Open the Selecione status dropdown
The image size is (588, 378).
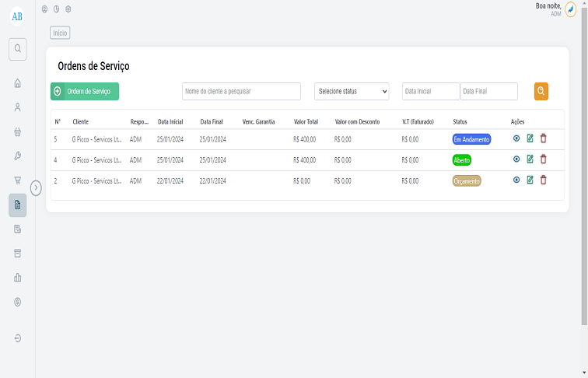(x=352, y=91)
